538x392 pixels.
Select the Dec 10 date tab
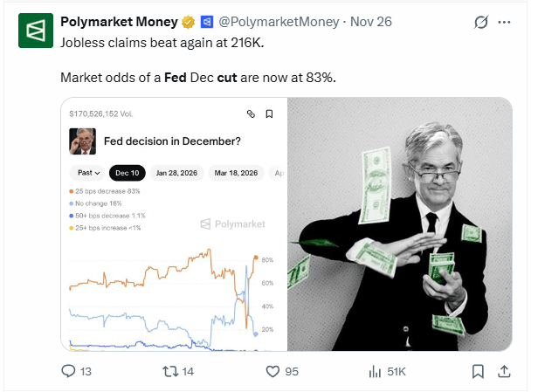[128, 173]
